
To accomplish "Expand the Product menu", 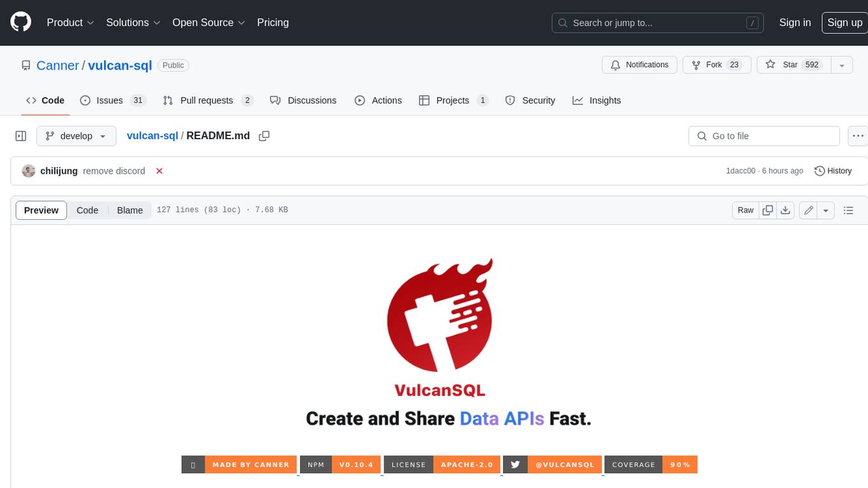I will pos(70,22).
